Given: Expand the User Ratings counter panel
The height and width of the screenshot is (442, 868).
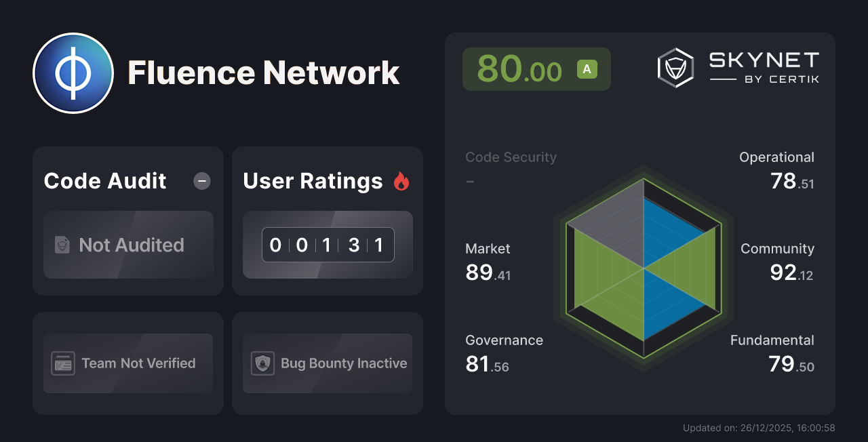Looking at the screenshot, I should pos(328,245).
